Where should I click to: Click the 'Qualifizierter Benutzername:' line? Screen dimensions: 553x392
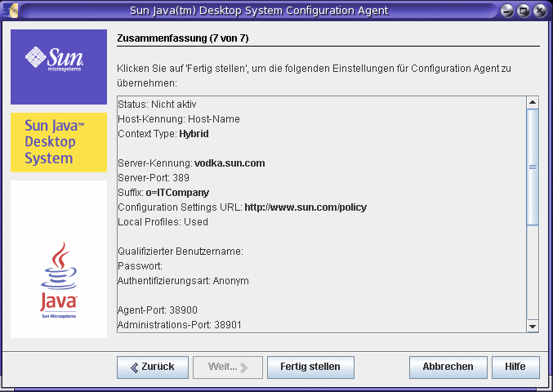[x=181, y=252]
